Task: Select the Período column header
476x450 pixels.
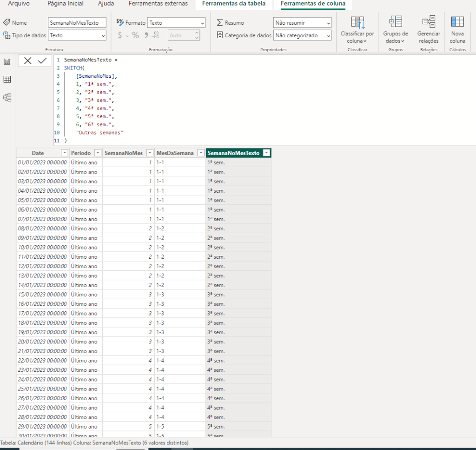Action: click(81, 153)
